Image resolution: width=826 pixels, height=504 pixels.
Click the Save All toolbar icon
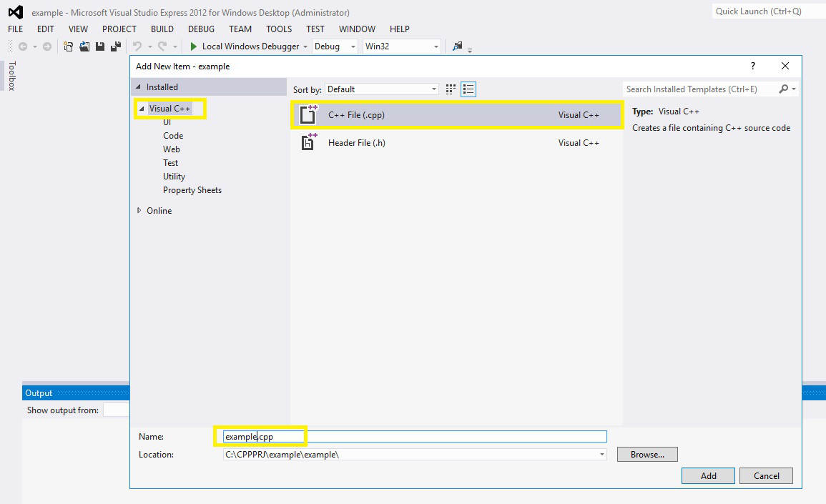click(116, 47)
